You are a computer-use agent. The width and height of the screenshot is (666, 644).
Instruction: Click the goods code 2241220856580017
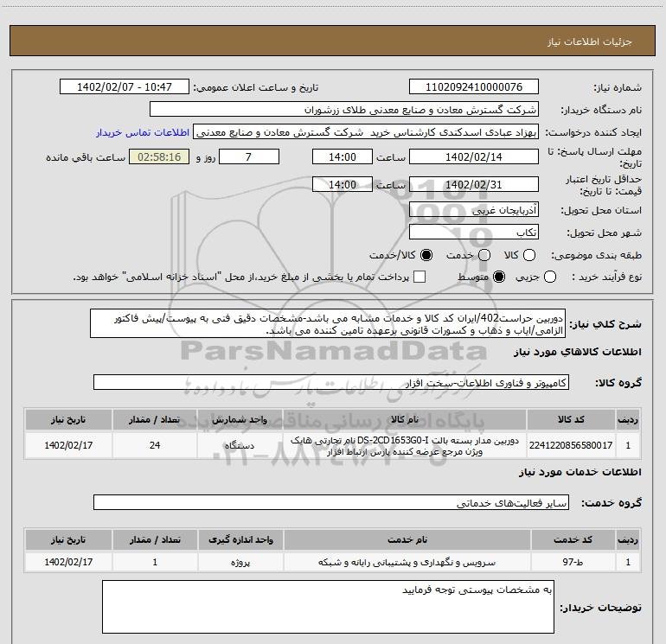click(571, 445)
